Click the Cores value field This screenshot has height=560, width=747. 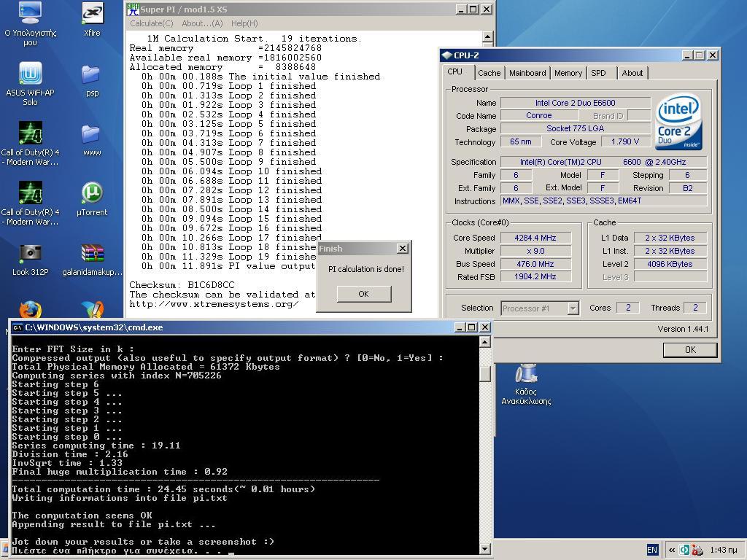pos(628,308)
